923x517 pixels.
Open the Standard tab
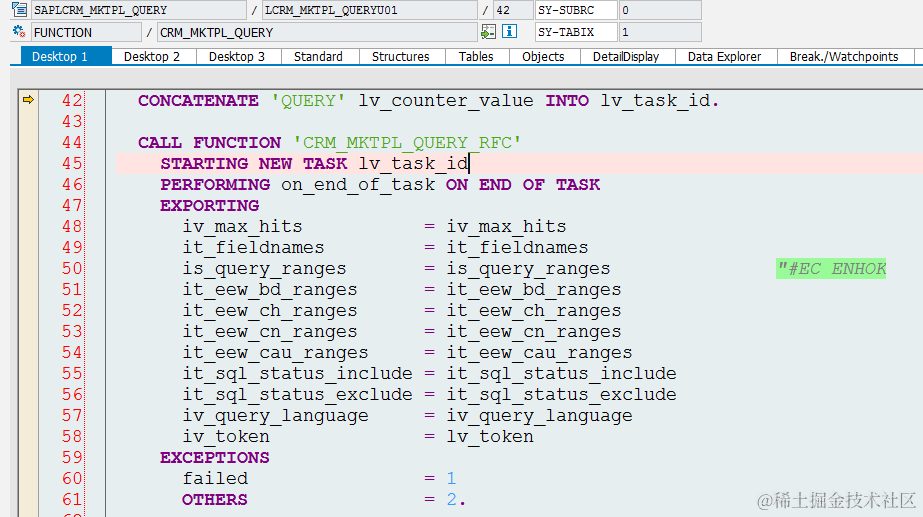pos(318,57)
